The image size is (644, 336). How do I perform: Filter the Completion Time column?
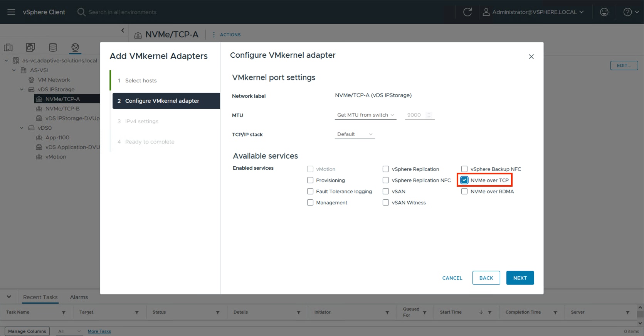[555, 313]
